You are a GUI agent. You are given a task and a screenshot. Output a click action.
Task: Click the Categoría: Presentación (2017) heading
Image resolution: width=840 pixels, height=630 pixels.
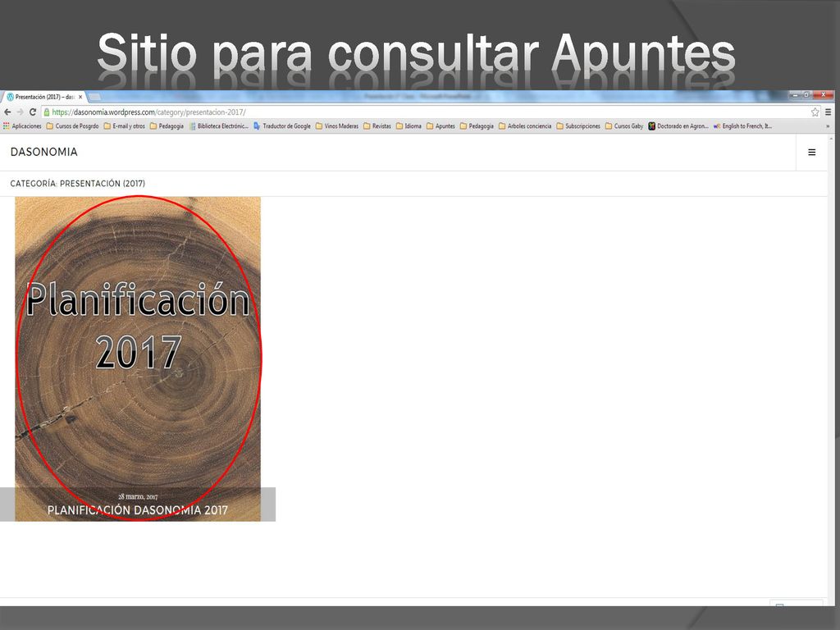[78, 183]
